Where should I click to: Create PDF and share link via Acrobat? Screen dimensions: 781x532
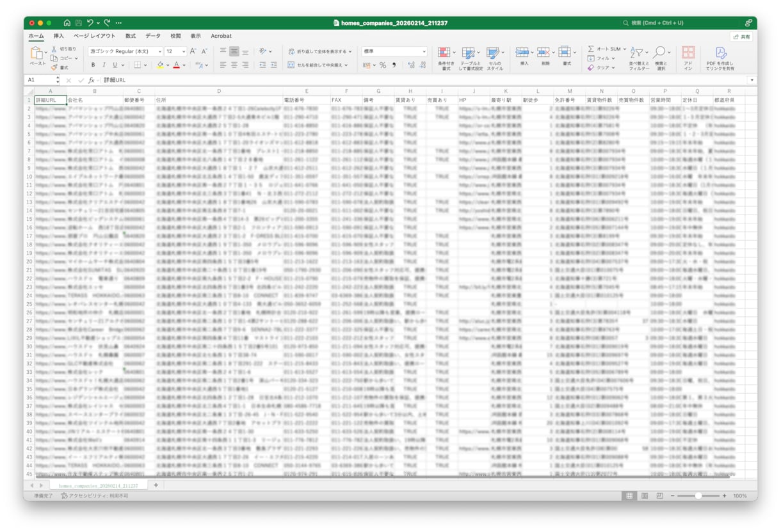pyautogui.click(x=720, y=58)
